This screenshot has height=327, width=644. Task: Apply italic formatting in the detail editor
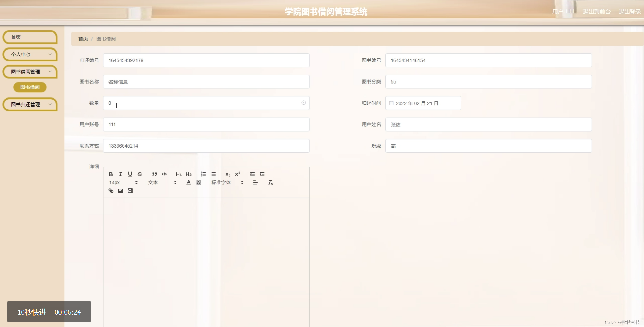pyautogui.click(x=121, y=174)
